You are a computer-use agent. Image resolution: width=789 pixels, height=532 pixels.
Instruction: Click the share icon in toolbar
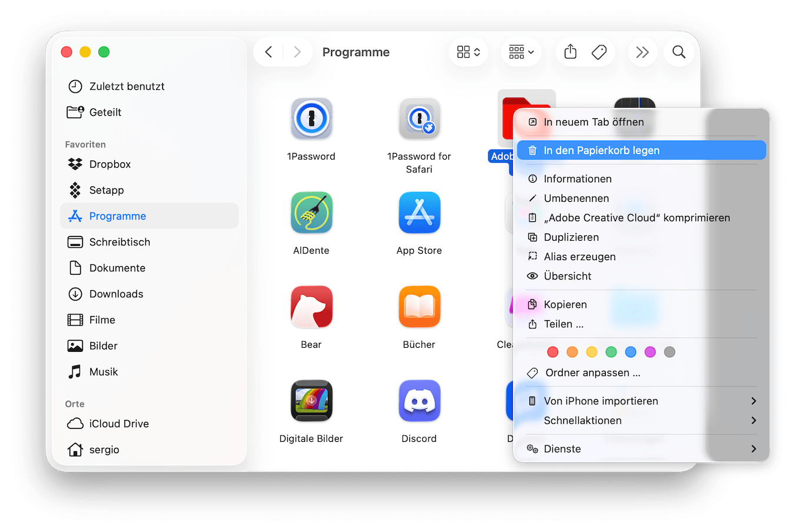pyautogui.click(x=570, y=52)
